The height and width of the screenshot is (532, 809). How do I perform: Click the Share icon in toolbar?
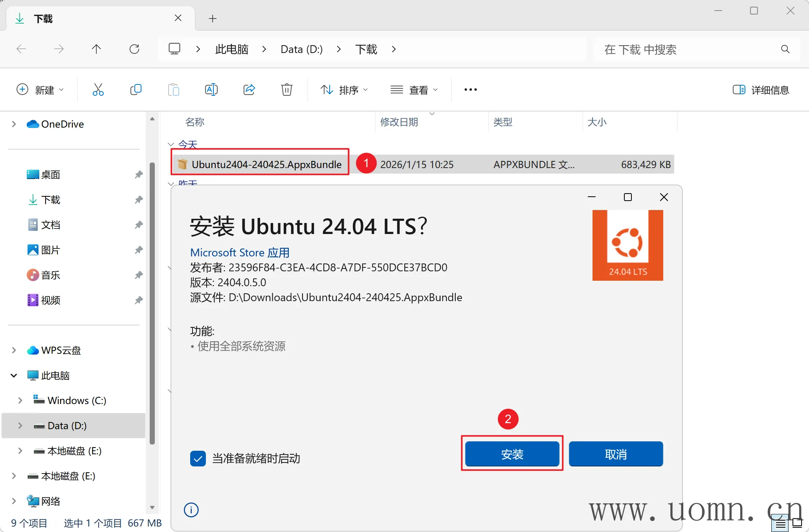pyautogui.click(x=249, y=90)
